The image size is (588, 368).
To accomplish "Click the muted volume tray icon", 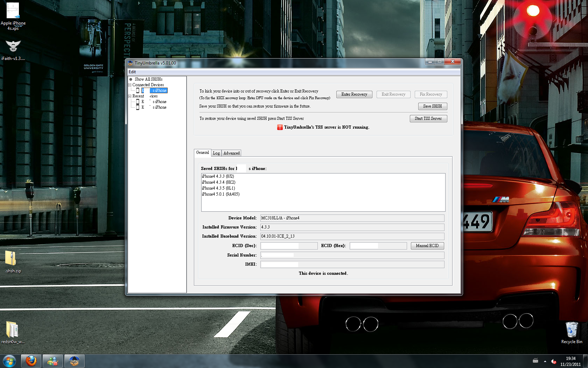I will 553,361.
